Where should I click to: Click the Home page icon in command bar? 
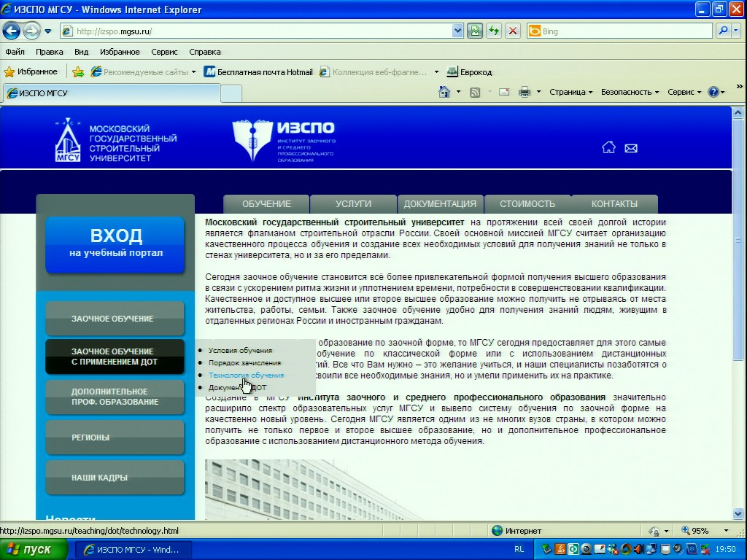click(444, 92)
